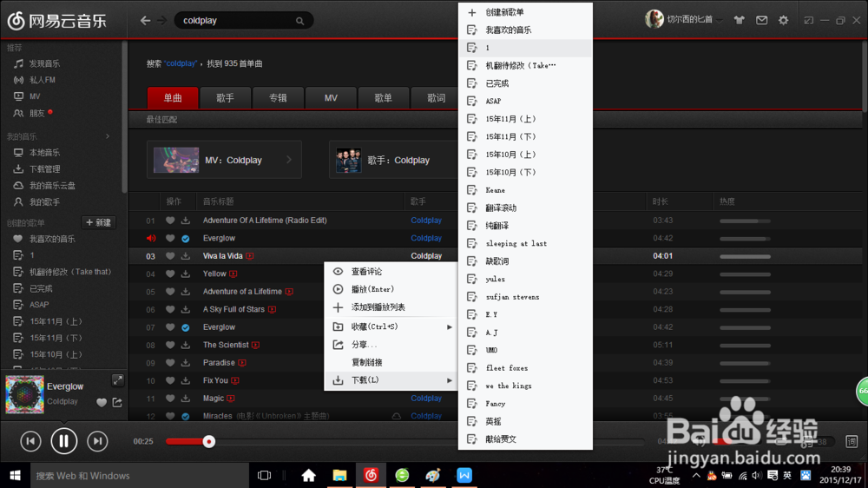The height and width of the screenshot is (488, 868).
Task: Download Adventure Of A Lifetime (Radio Edit)
Action: coord(186,221)
